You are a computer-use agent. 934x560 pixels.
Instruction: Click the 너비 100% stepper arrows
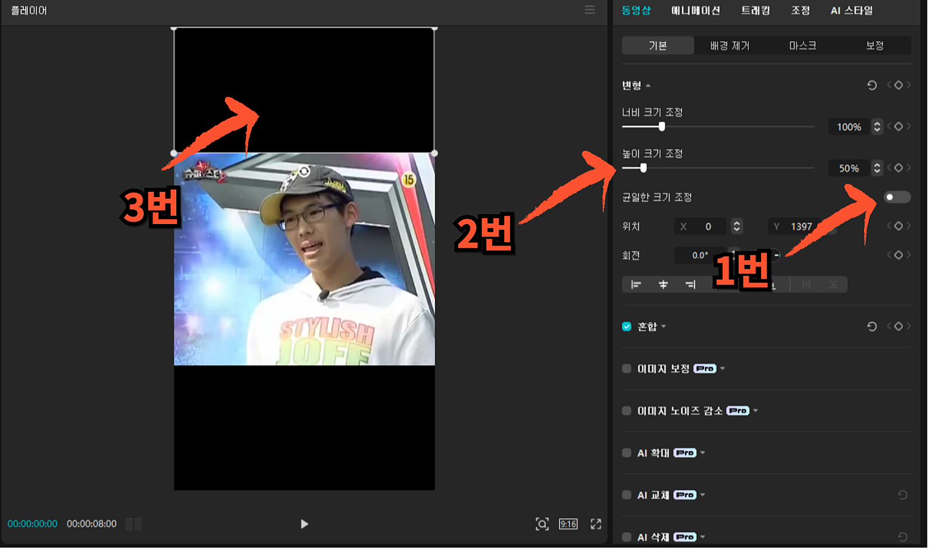click(x=877, y=127)
